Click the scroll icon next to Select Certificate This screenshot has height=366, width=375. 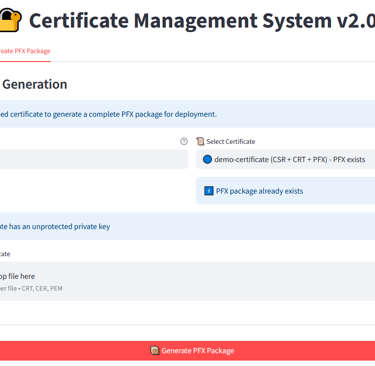click(200, 141)
